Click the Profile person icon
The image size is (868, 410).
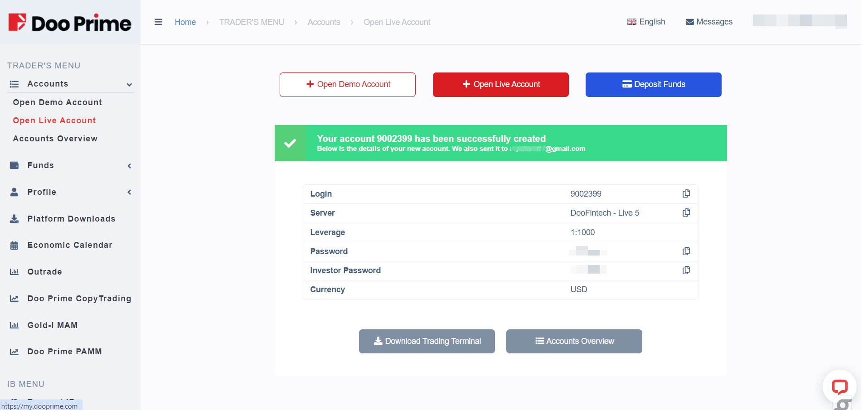(15, 192)
